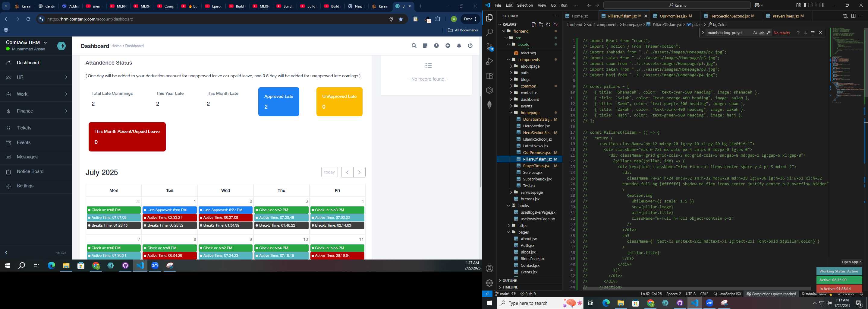
Task: Open Manage gear in VS Code activity bar
Action: [489, 283]
